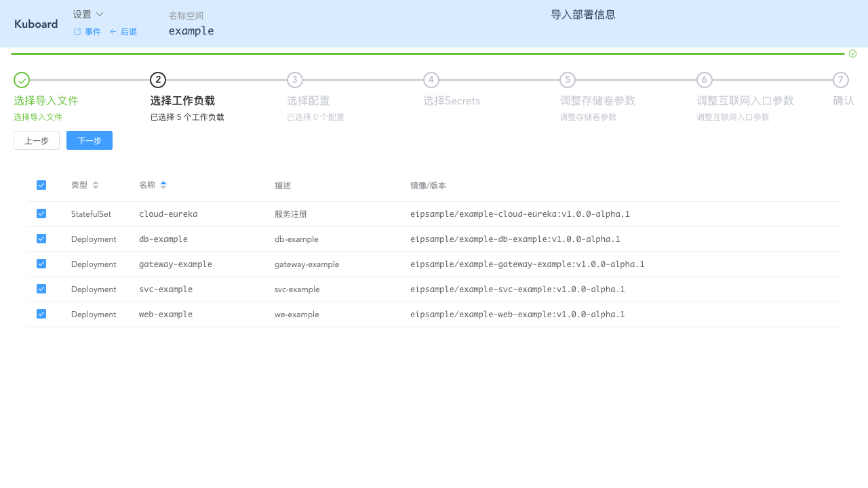This screenshot has width=868, height=488.
Task: Click the namespace name example in the header
Action: point(191,30)
